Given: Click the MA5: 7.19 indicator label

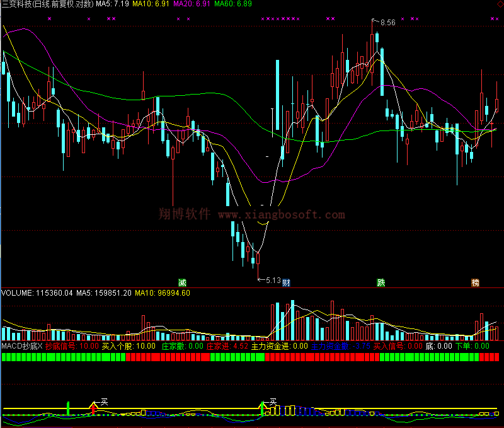Looking at the screenshot, I should [x=112, y=4].
